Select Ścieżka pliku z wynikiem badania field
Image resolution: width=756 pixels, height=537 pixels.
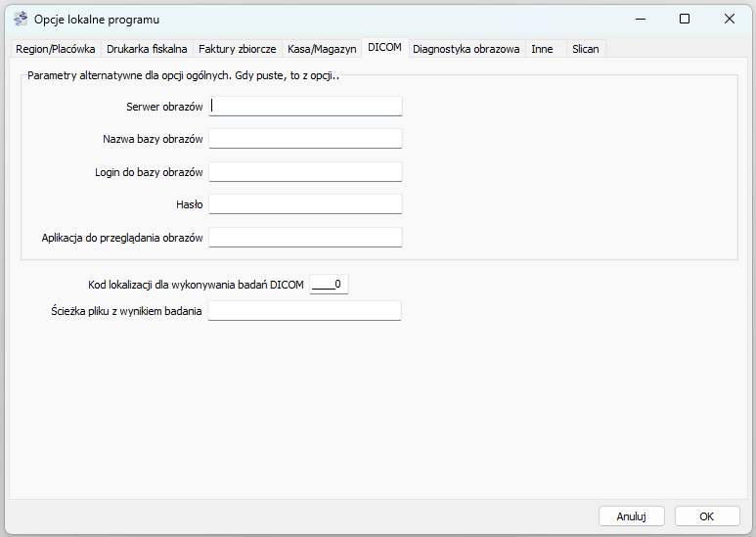[x=305, y=311]
